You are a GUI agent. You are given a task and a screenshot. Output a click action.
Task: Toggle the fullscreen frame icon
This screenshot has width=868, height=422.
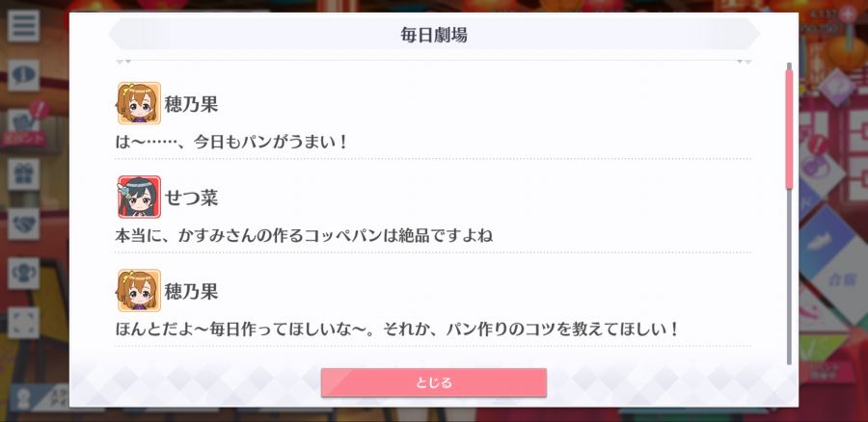pyautogui.click(x=23, y=323)
